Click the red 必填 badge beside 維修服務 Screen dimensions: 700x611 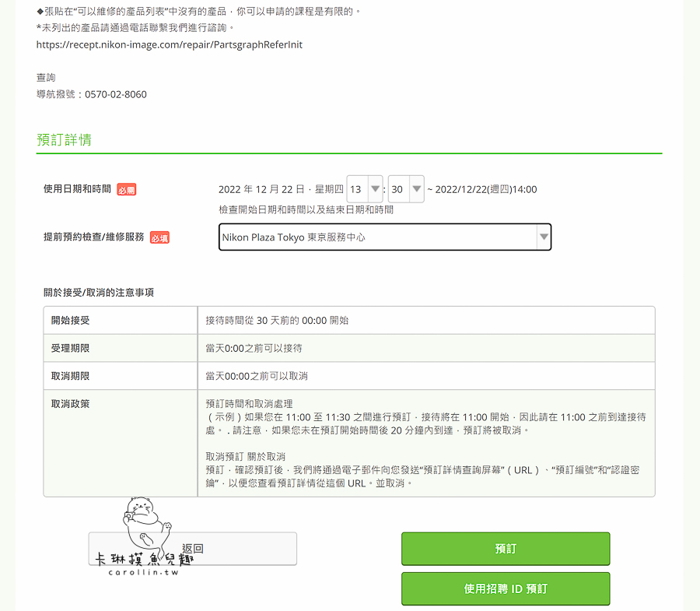pos(159,237)
